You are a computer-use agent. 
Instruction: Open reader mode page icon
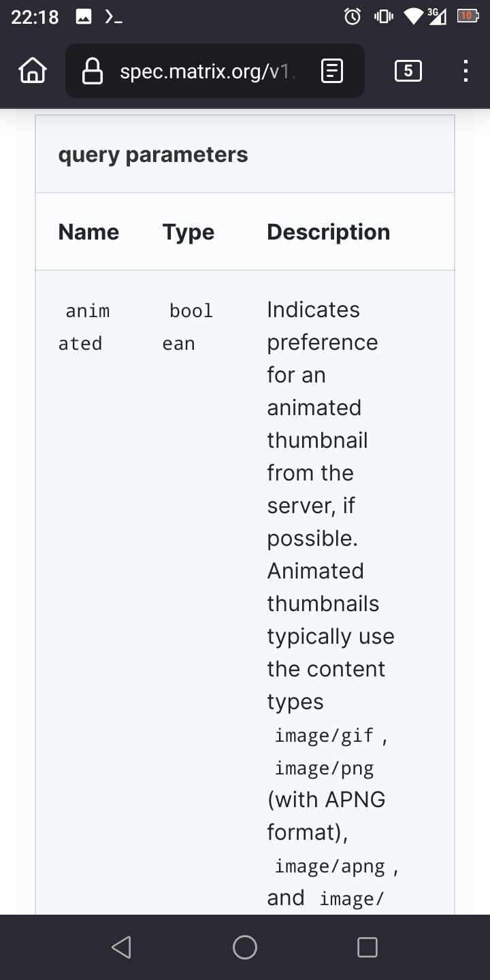[x=331, y=71]
